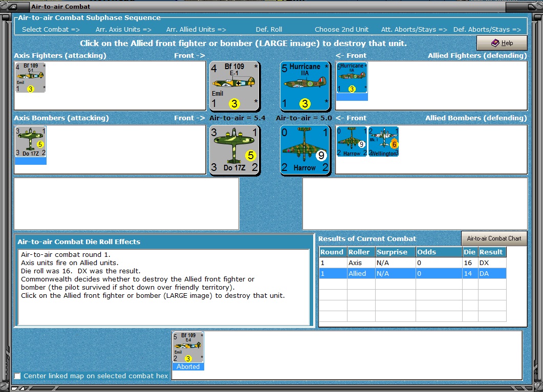Click the Round column header
Image resolution: width=543 pixels, height=392 pixels.
click(333, 252)
